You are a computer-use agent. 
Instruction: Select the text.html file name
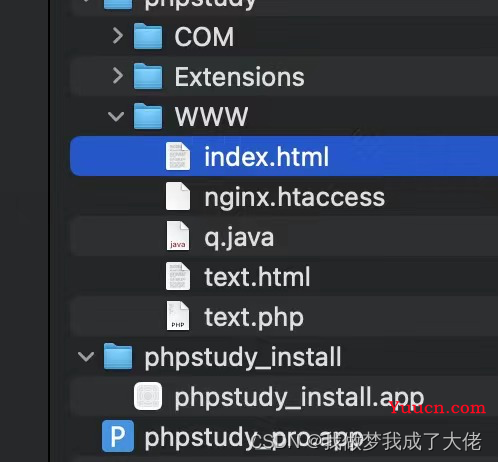tap(257, 277)
